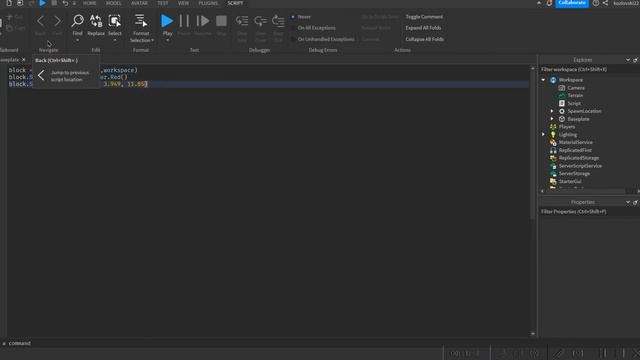Click the Pause test button
The image size is (640, 360).
pos(184,20)
